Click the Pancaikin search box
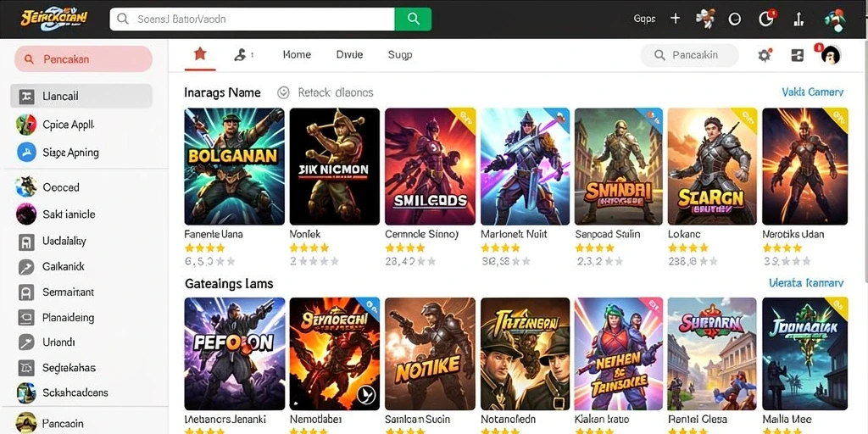868x434 pixels. 690,55
